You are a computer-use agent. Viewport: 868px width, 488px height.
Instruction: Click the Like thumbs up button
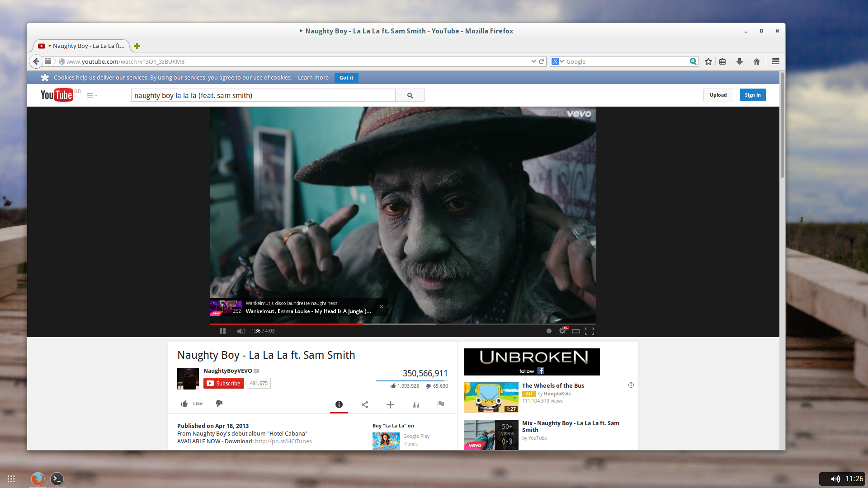(x=192, y=404)
